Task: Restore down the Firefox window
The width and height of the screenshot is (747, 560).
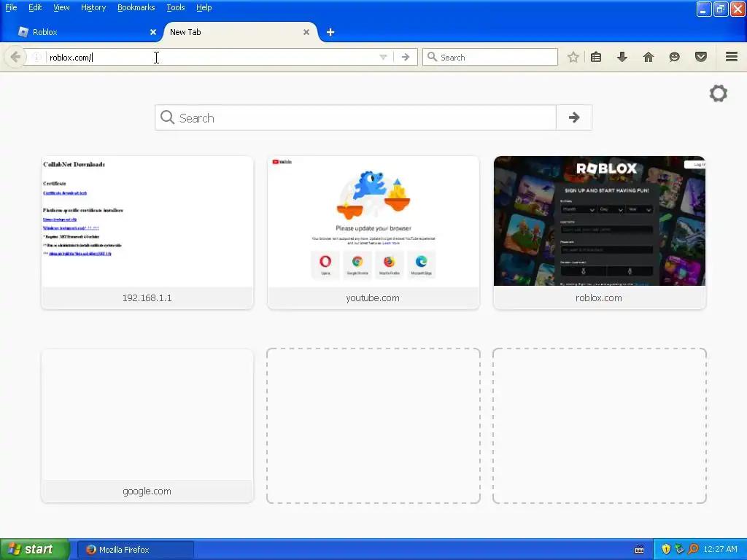Action: click(x=721, y=9)
